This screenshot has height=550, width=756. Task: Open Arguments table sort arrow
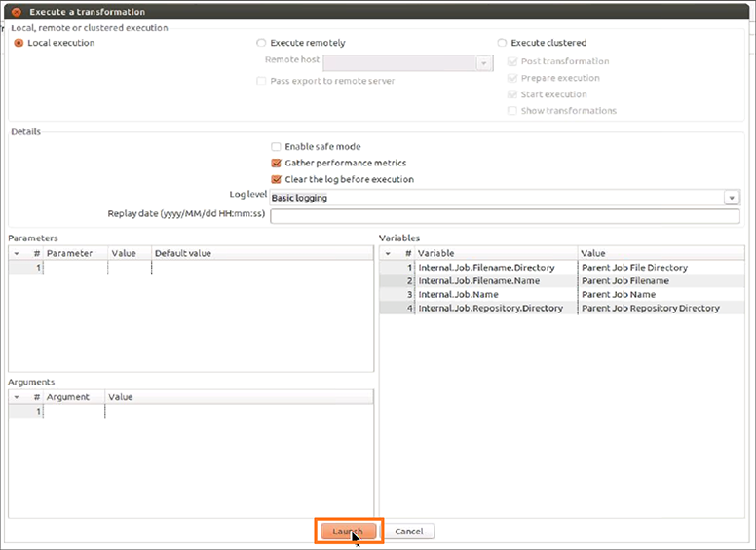pyautogui.click(x=17, y=397)
